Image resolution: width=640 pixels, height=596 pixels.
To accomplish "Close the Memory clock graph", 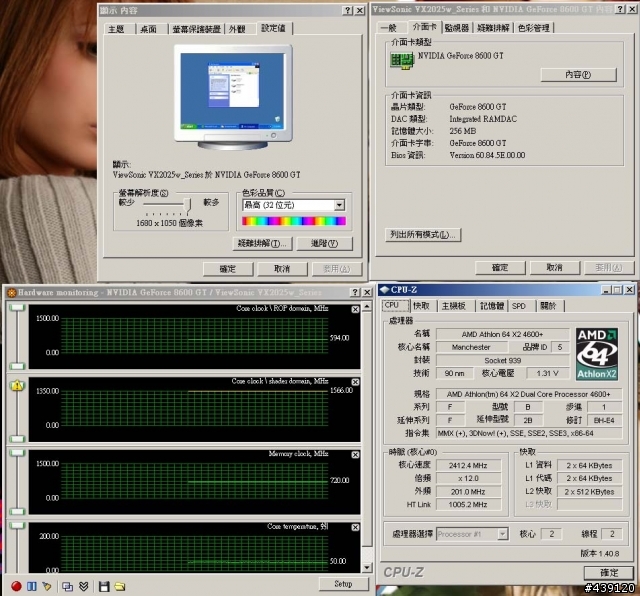I will pos(355,455).
